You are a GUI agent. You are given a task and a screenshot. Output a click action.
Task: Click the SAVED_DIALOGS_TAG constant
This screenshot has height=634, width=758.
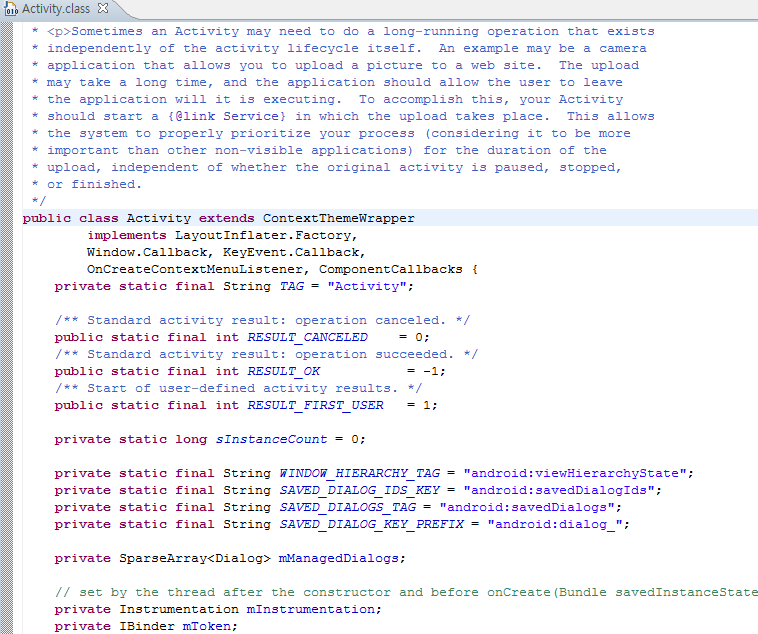(x=348, y=507)
